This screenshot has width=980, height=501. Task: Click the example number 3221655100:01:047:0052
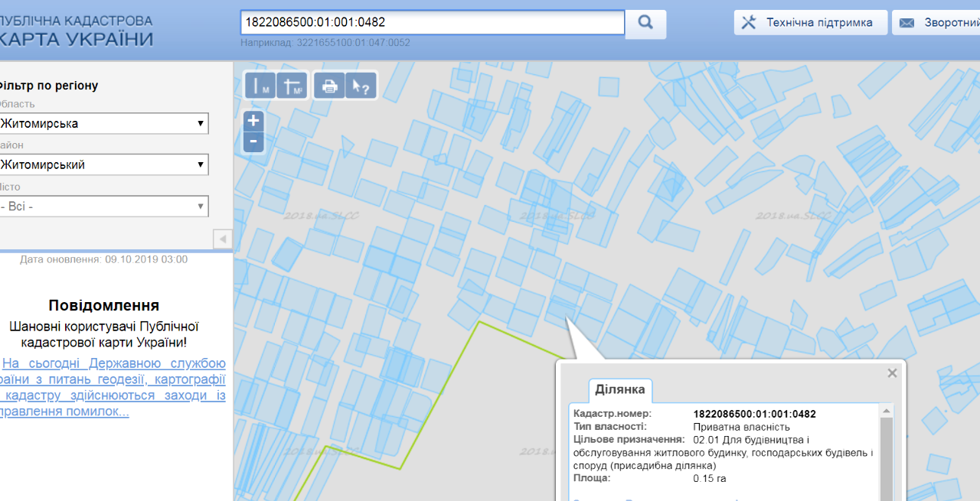tap(353, 43)
